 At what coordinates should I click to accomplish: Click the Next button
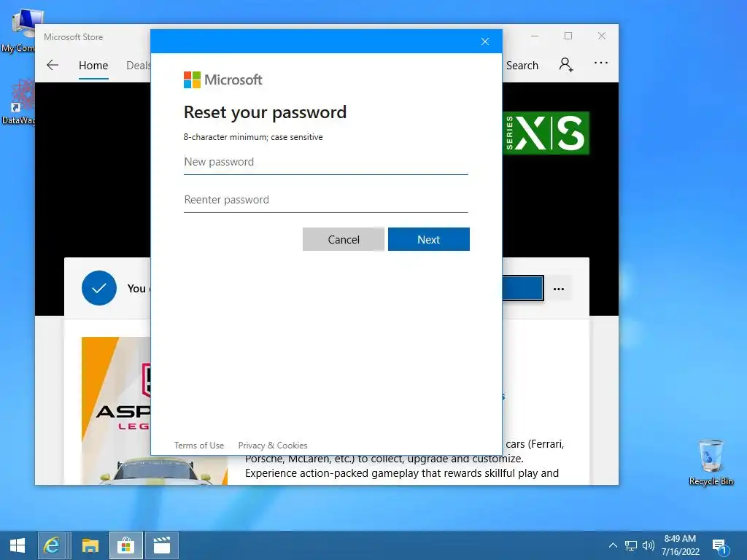[x=428, y=239]
